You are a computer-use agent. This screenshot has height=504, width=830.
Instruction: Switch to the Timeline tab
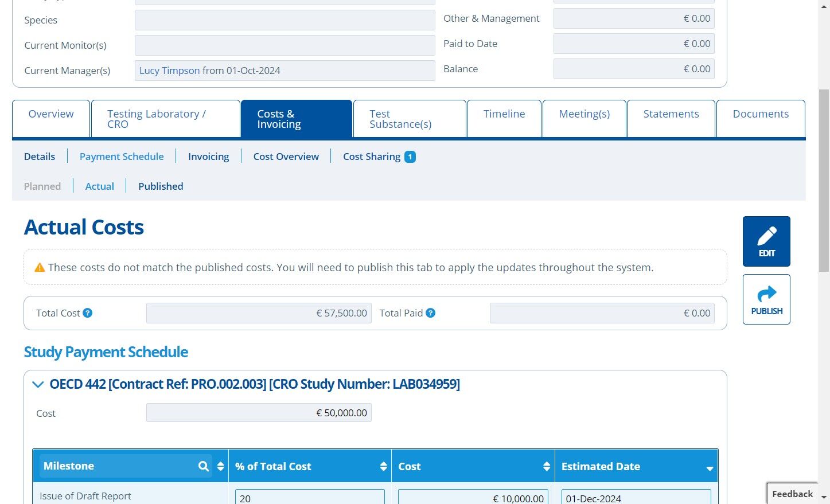[x=504, y=119]
